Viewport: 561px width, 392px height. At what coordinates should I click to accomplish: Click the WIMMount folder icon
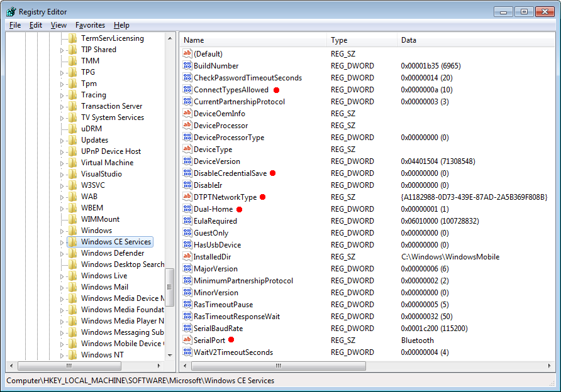click(x=72, y=219)
